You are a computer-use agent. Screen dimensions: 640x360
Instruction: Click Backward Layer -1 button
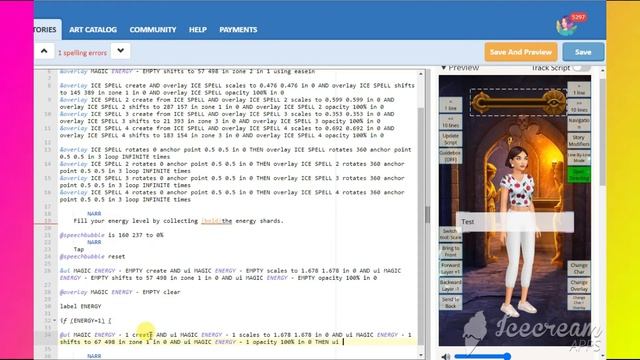[x=451, y=285]
